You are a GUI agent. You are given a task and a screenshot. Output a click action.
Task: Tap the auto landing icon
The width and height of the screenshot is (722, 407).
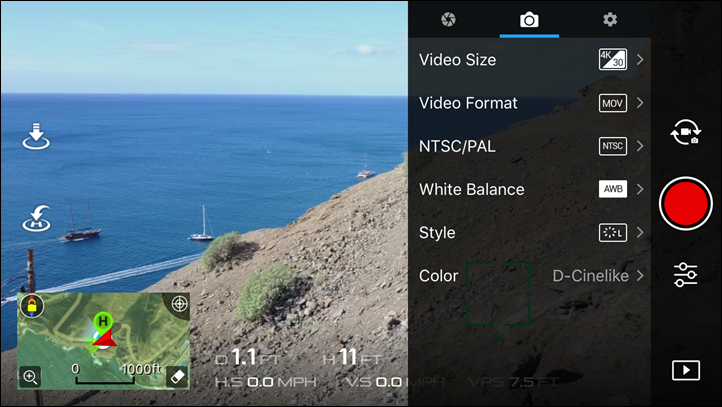(36, 136)
